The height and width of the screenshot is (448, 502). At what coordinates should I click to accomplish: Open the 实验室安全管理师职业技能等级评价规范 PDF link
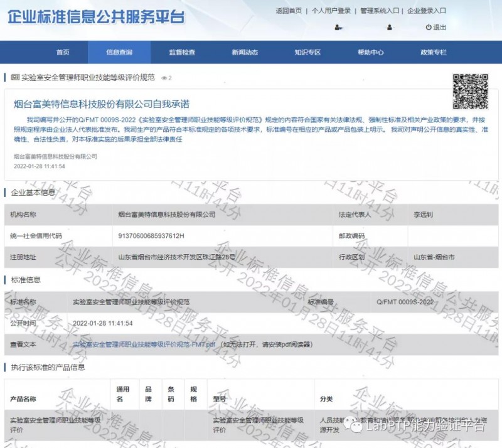tap(144, 344)
